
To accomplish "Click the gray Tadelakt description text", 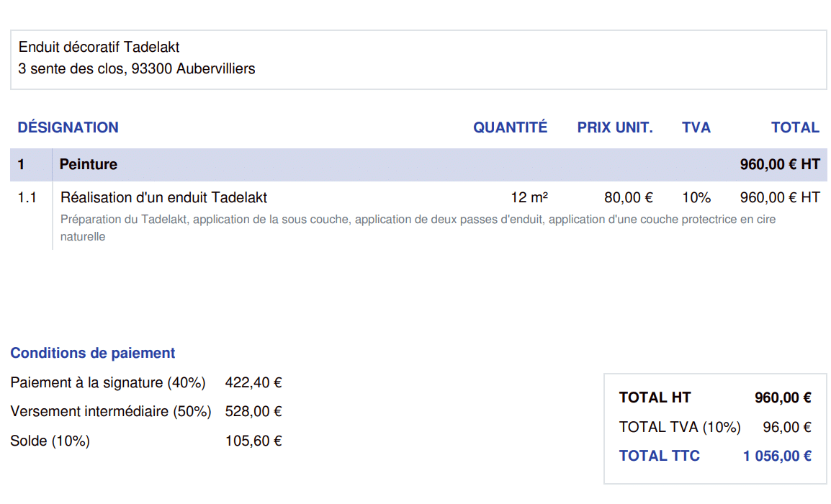I will (418, 220).
